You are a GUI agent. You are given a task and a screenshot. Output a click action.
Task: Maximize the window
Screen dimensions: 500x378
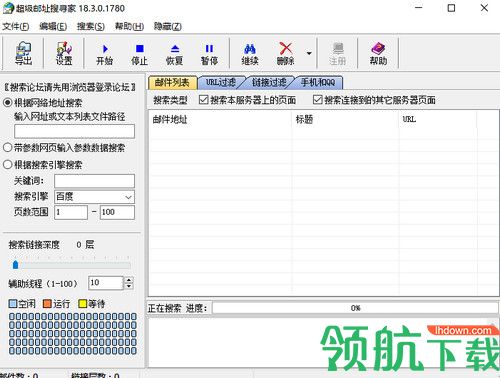point(451,8)
